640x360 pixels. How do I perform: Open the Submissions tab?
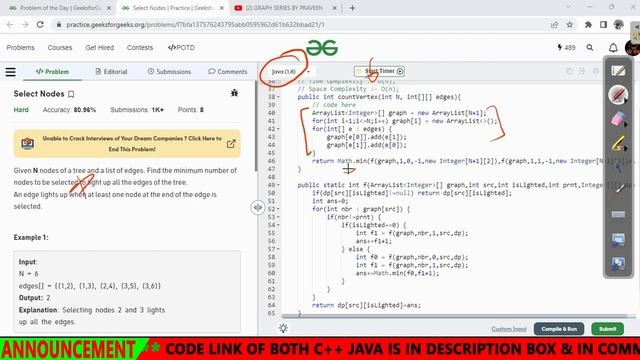(x=169, y=71)
